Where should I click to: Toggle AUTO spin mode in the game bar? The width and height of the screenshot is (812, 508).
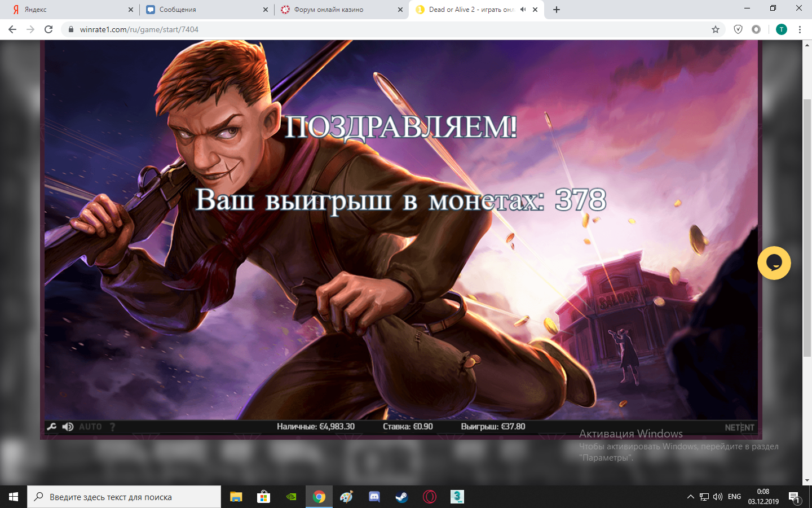90,427
